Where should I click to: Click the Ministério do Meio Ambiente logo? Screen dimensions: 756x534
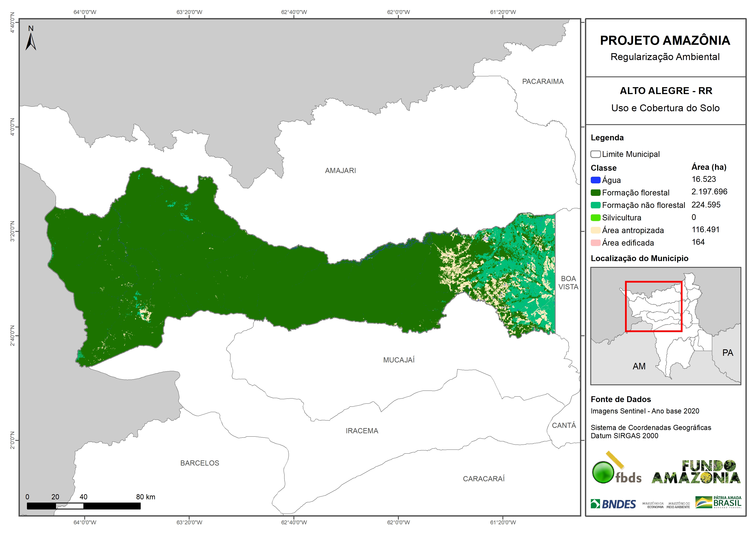(x=678, y=505)
